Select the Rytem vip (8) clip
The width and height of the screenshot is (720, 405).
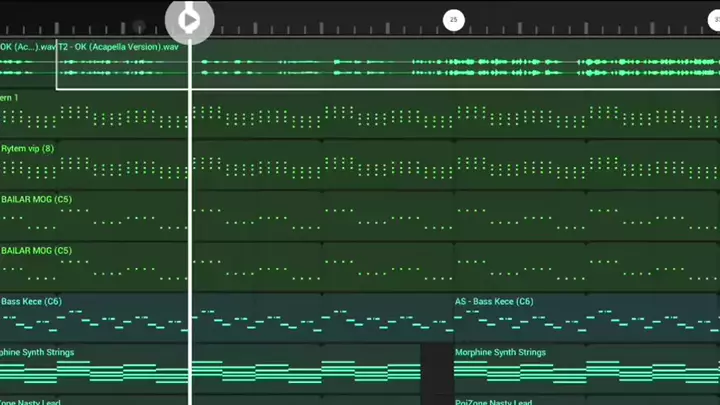coord(90,165)
